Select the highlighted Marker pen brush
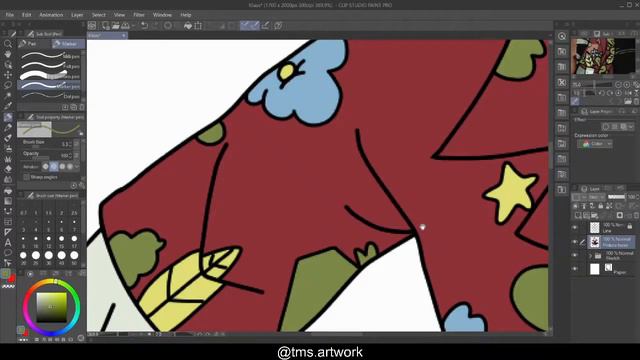The width and height of the screenshot is (640, 360). pyautogui.click(x=49, y=86)
